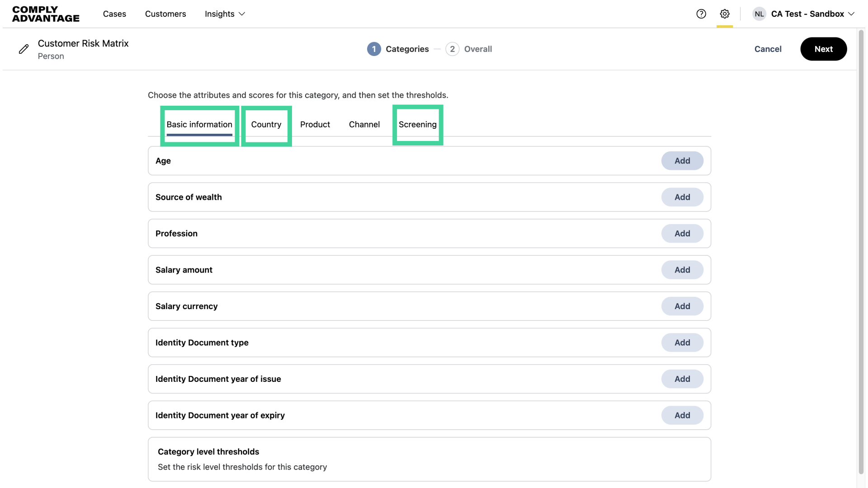Switch to the Country tab
868x488 pixels.
(x=266, y=125)
